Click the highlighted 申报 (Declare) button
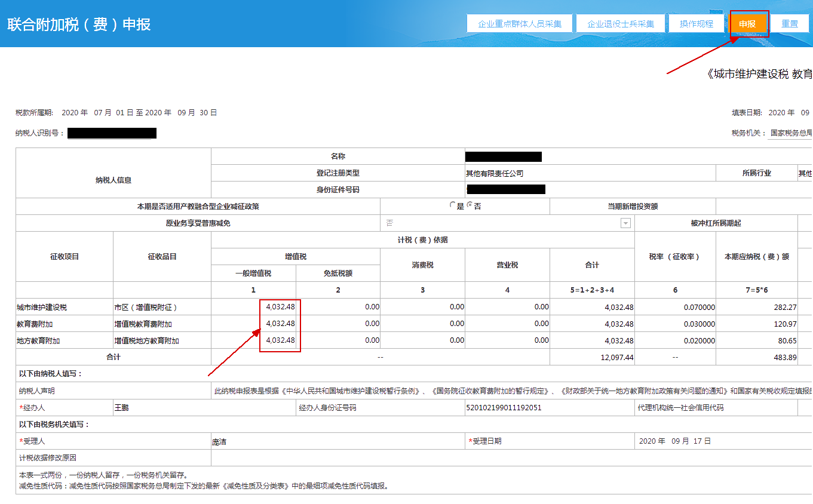The height and width of the screenshot is (504, 813). pos(748,23)
